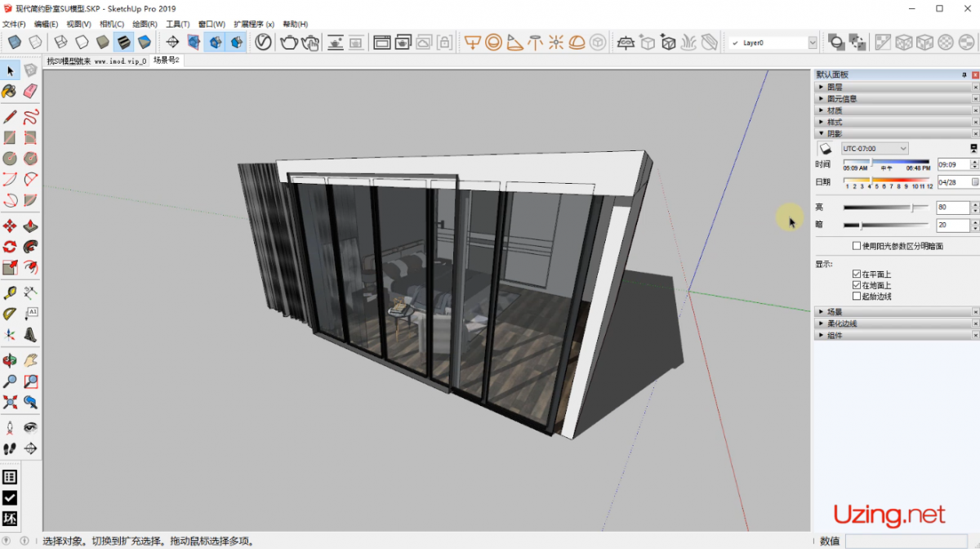Activate the Tape Measure tool
The height and width of the screenshot is (549, 980).
point(10,292)
